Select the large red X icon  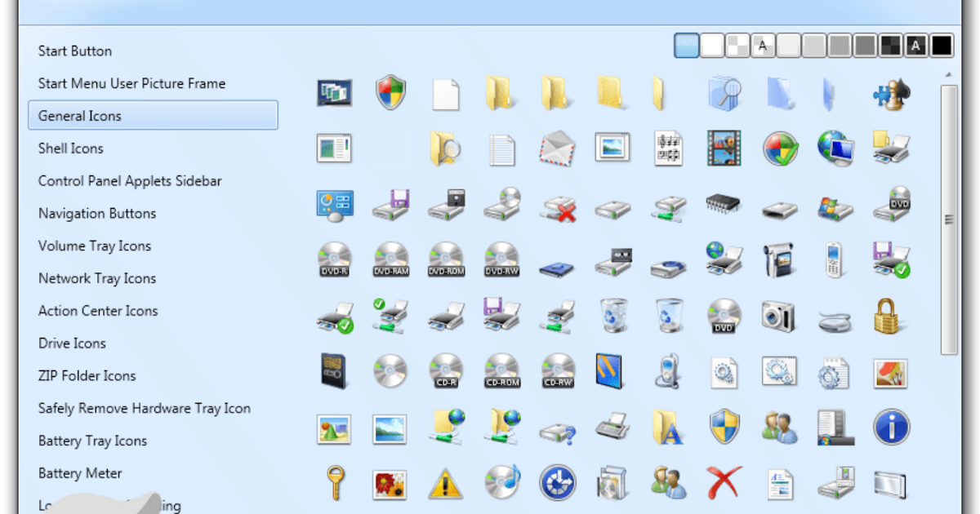[724, 481]
